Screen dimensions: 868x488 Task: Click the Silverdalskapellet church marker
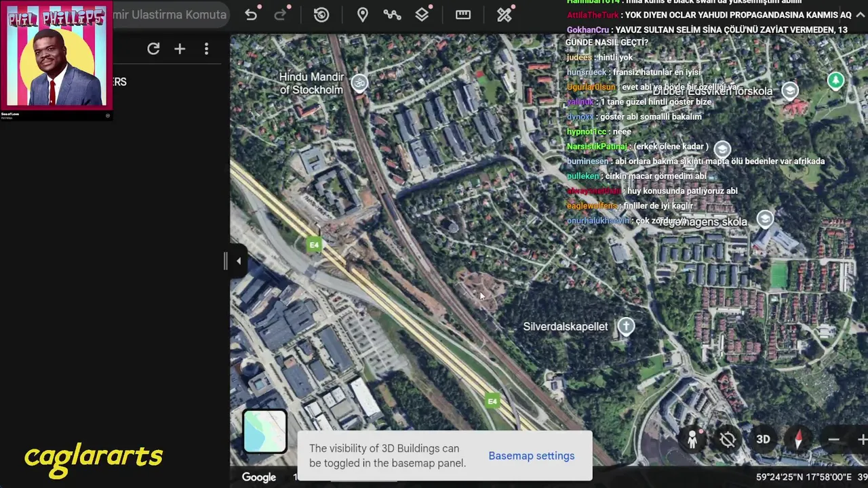(x=625, y=326)
